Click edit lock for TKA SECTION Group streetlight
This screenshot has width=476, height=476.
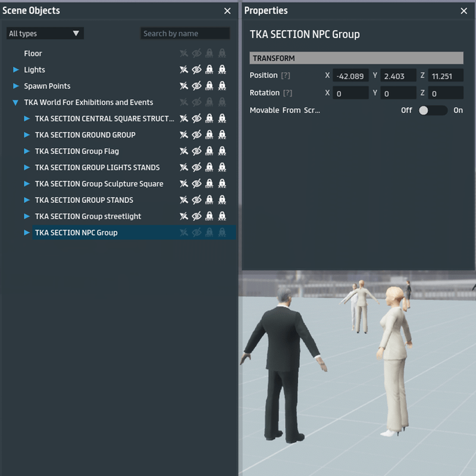point(209,217)
